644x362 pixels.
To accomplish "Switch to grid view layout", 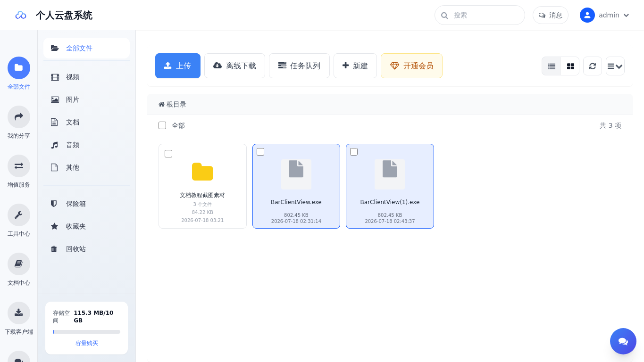I will pos(570,66).
